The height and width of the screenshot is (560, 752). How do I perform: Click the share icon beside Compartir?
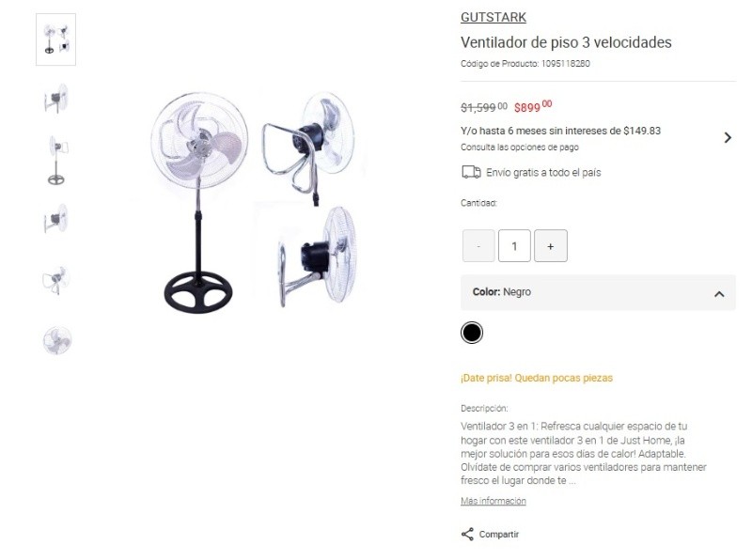tap(467, 534)
